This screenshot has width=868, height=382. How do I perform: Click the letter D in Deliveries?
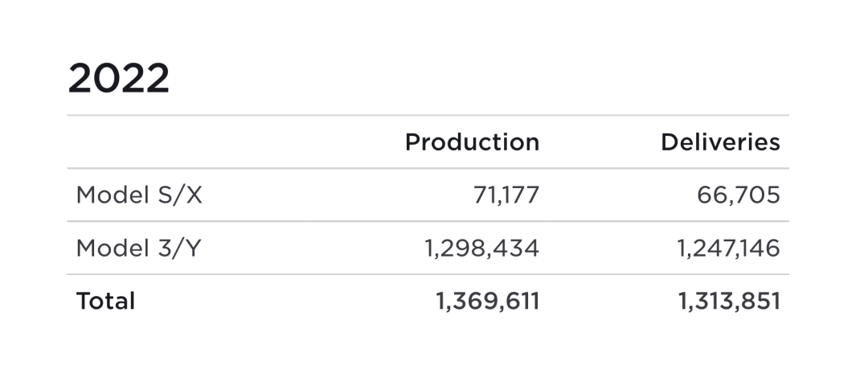[x=669, y=142]
